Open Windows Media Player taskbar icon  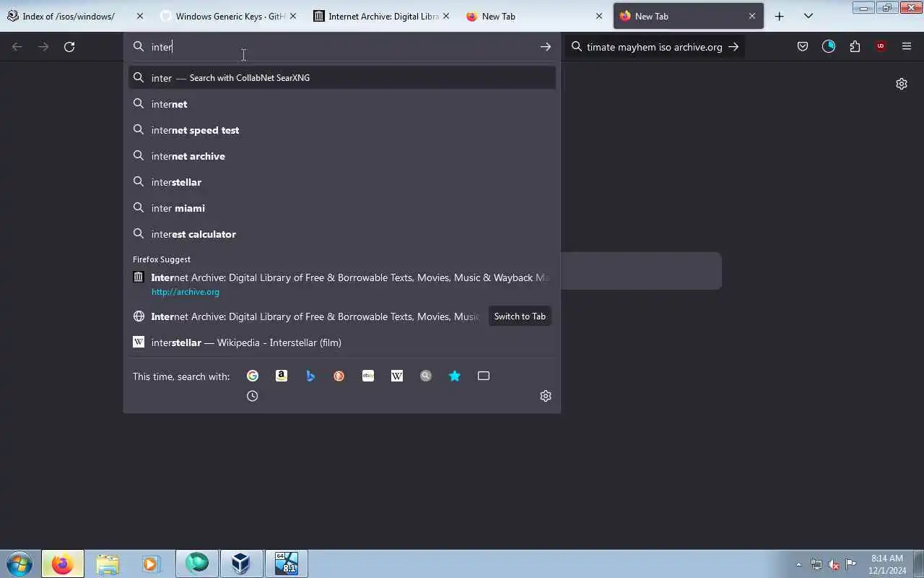[x=150, y=564]
